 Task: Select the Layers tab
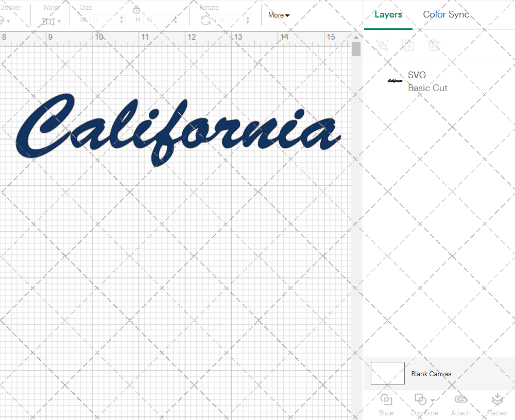(x=388, y=14)
